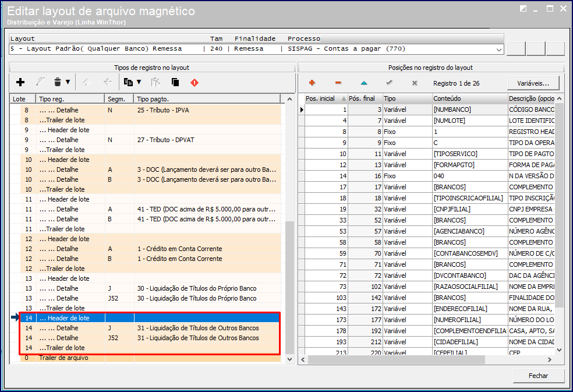Select the Trailer de arquivo row
Viewport: 573px width, 392px height.
pos(151,358)
